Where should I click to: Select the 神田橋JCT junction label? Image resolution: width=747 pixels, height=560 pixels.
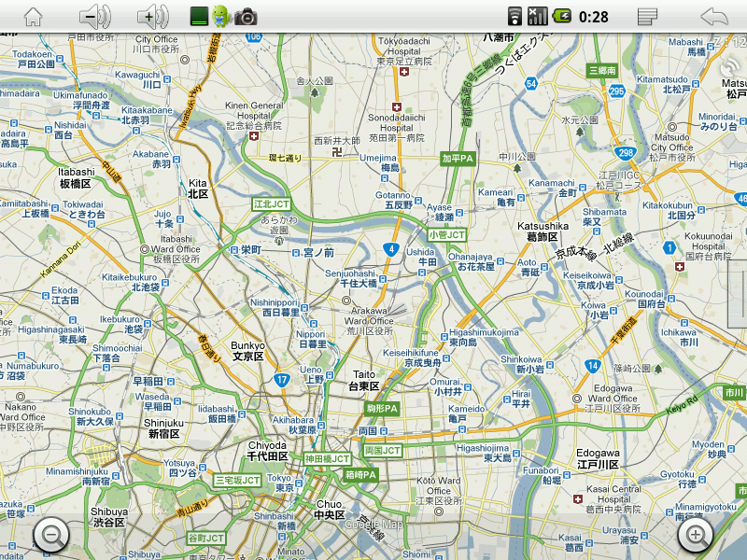click(x=327, y=459)
